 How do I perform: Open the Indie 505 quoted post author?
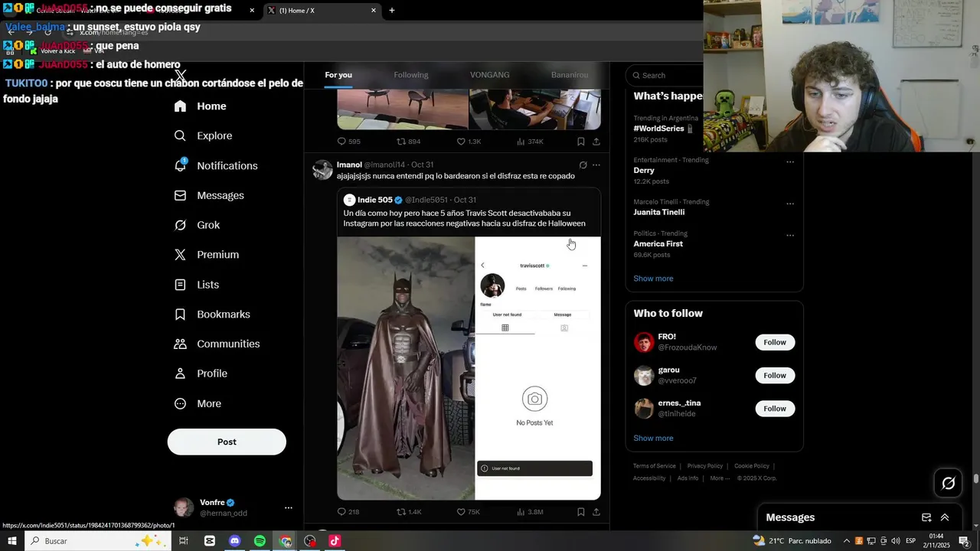[x=374, y=200]
